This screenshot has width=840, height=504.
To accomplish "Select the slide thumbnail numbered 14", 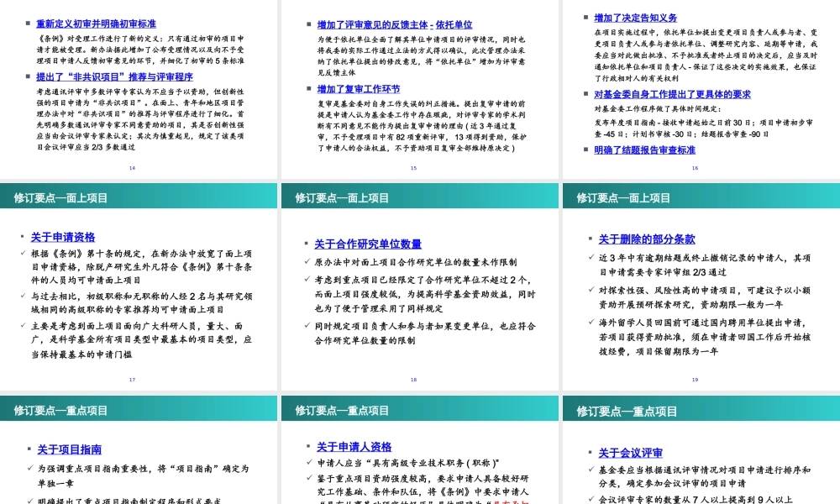I will point(139,88).
